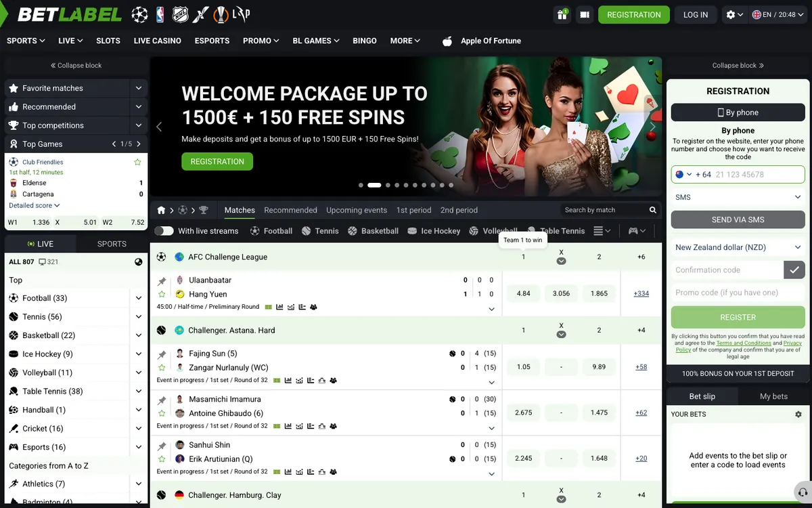Expand Detailed score for Eldense vs Cartagena
The image size is (812, 508).
point(35,205)
